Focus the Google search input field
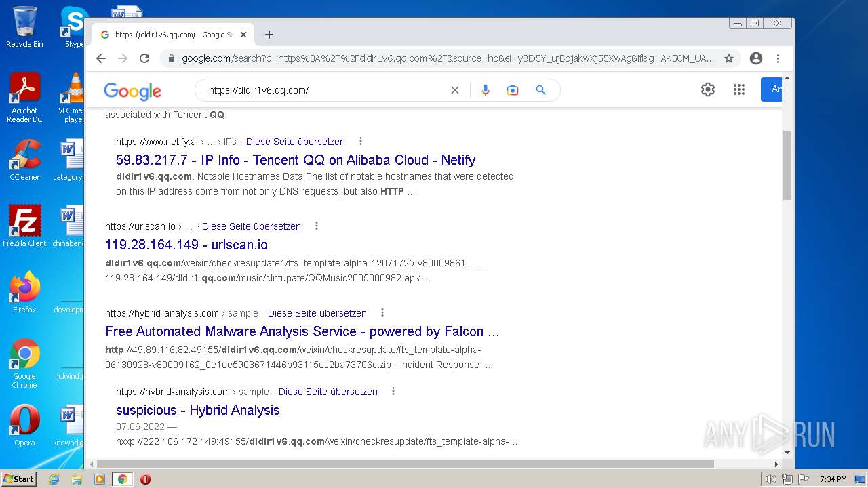The image size is (868, 488). 325,90
